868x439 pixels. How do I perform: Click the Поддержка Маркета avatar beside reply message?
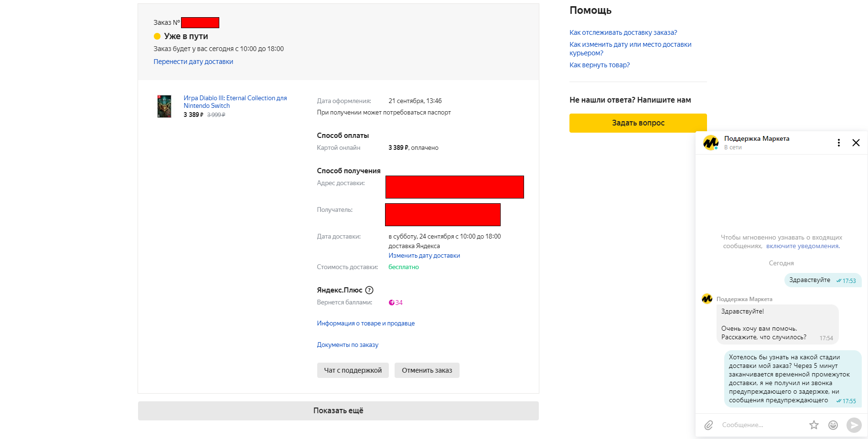pos(707,299)
